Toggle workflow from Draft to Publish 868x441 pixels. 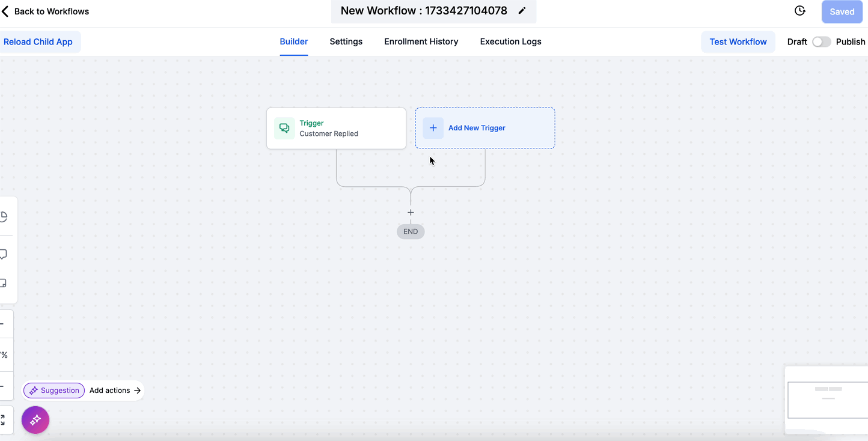(822, 41)
